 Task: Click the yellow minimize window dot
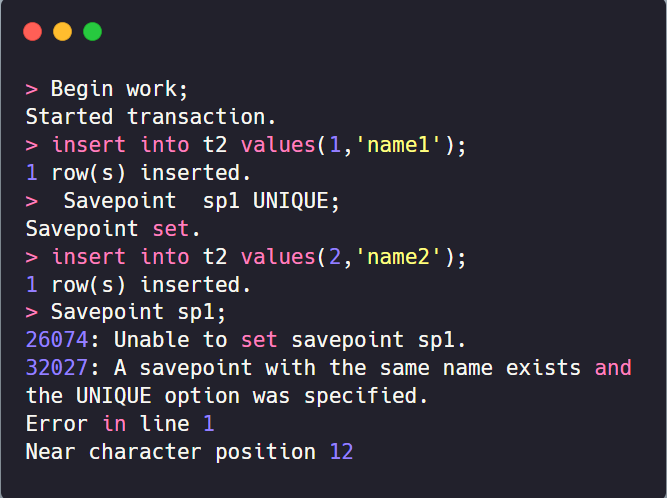click(63, 31)
